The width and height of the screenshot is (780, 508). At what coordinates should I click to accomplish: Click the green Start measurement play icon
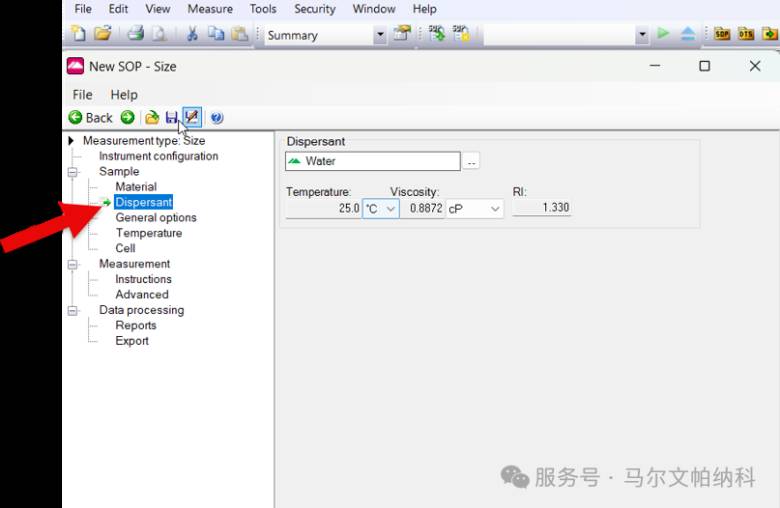[663, 33]
